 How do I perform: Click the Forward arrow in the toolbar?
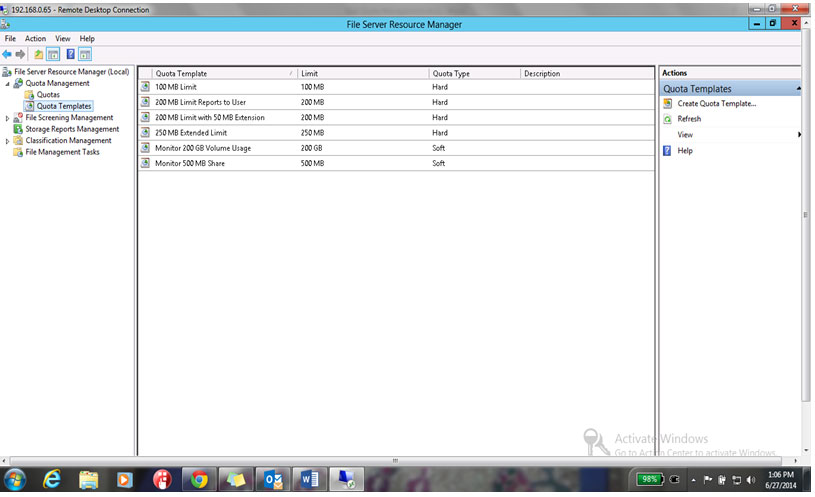20,54
